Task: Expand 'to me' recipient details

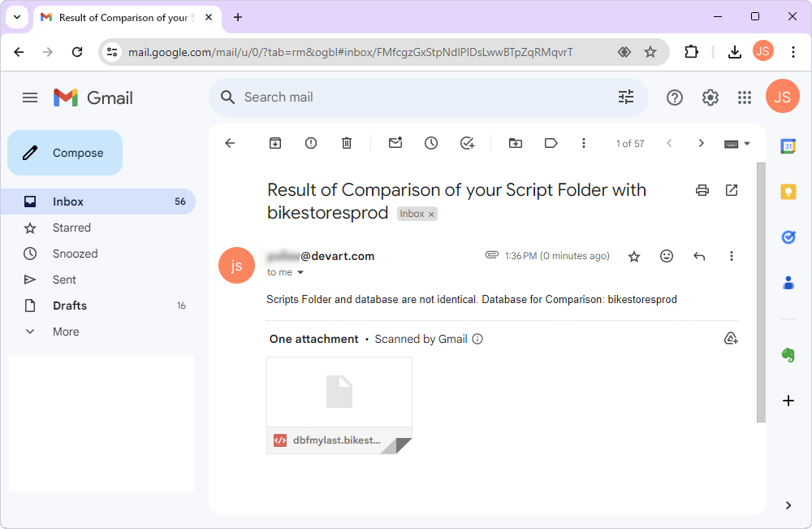Action: point(300,272)
